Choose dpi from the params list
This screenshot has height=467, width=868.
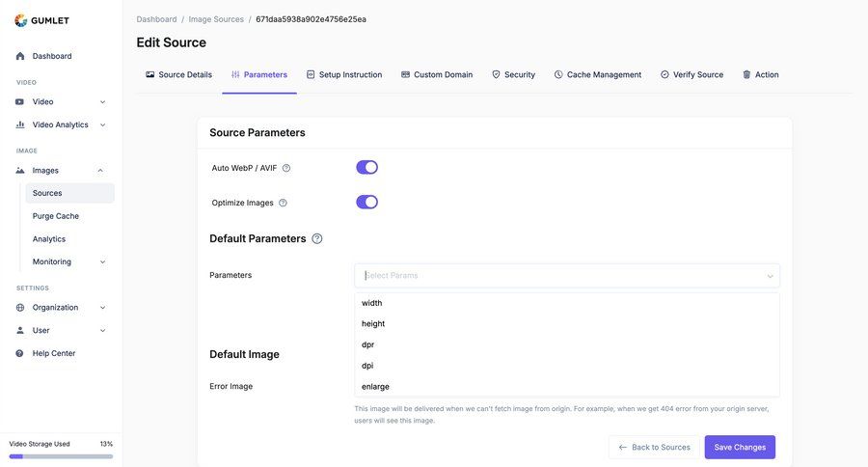[x=567, y=366]
